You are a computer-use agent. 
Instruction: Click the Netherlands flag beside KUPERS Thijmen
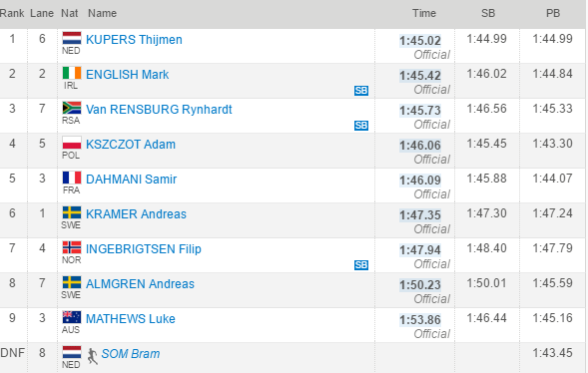coord(72,38)
